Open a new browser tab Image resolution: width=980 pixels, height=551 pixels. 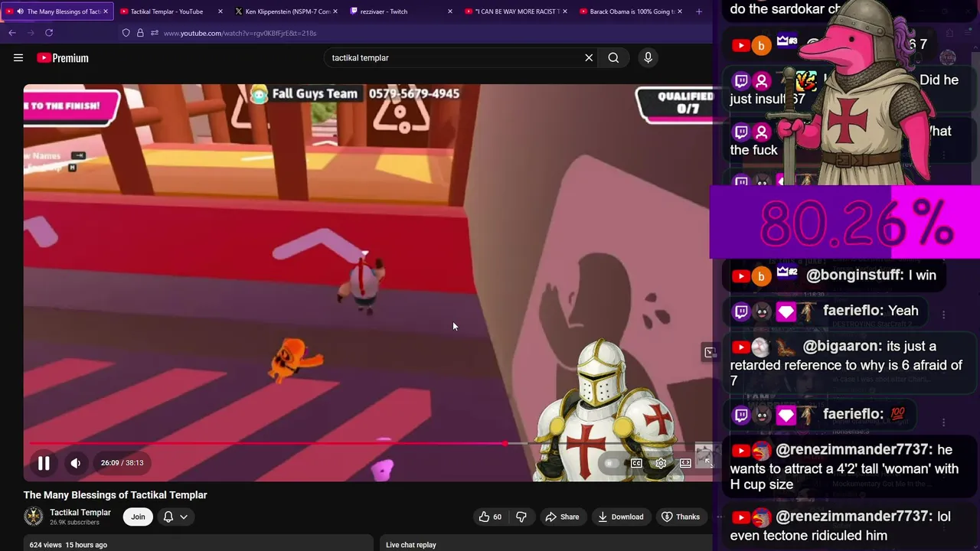click(698, 11)
